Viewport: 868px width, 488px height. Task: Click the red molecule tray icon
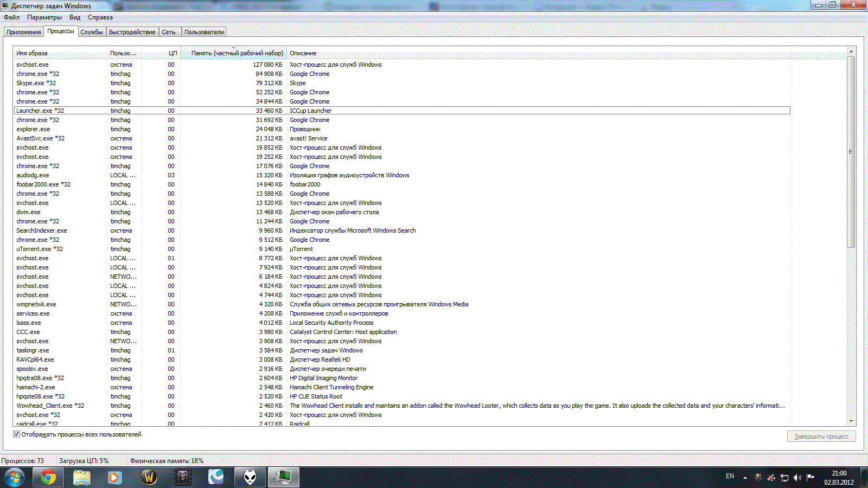(x=771, y=478)
